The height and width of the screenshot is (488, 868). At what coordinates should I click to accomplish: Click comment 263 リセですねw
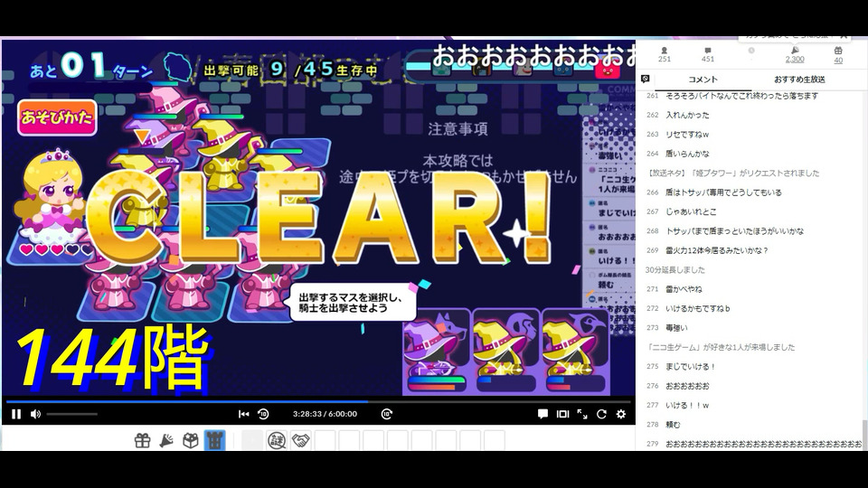687,135
